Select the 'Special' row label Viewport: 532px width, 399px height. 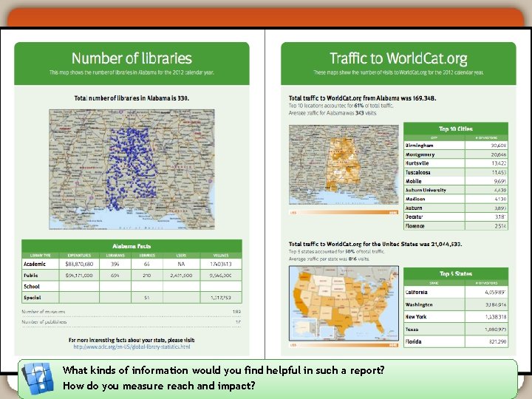coord(33,298)
